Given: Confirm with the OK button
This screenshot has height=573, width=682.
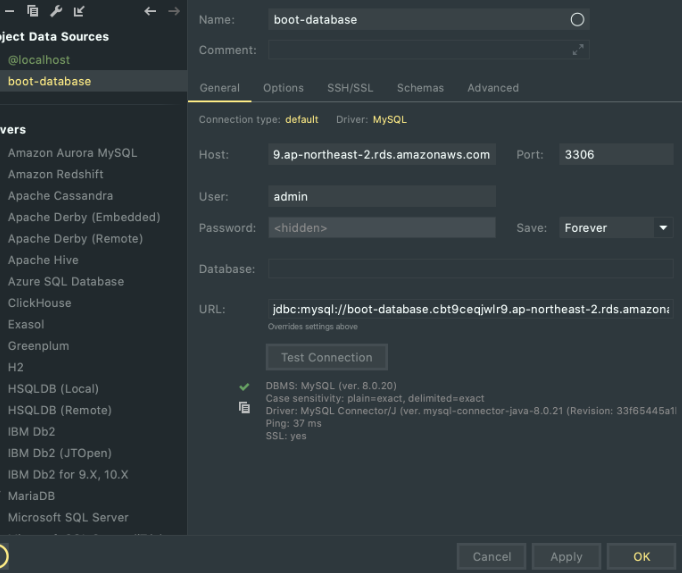Looking at the screenshot, I should [642, 556].
